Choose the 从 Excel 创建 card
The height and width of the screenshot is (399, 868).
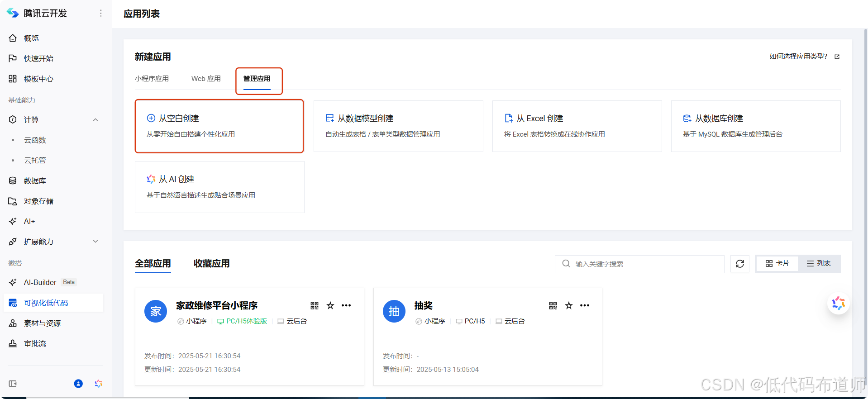[x=577, y=126]
